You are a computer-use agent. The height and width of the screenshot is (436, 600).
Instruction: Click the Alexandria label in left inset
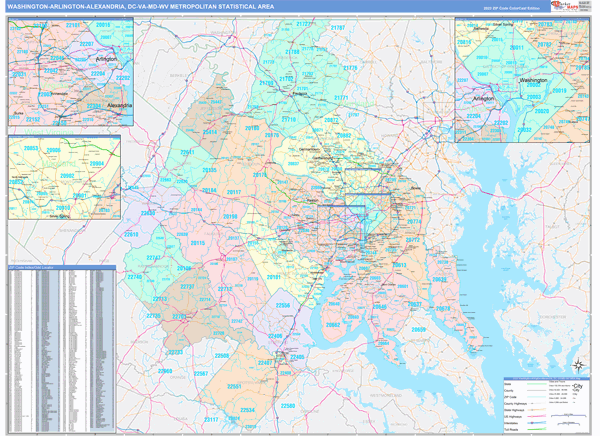pyautogui.click(x=119, y=104)
